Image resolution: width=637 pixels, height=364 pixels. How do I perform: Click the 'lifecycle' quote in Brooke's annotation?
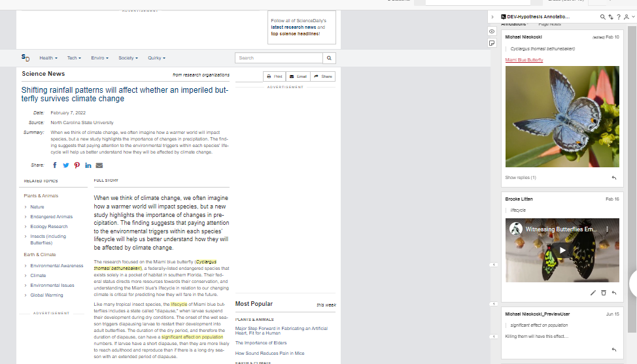(518, 210)
